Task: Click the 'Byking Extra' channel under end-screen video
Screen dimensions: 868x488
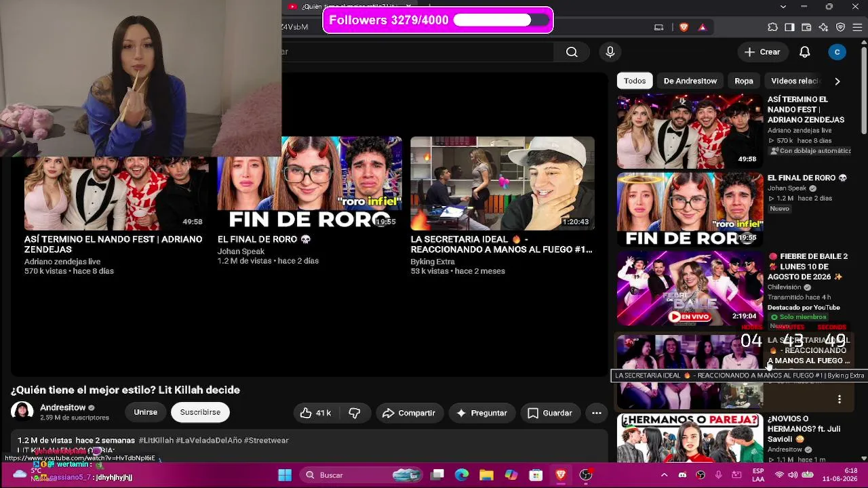Action: click(x=433, y=262)
